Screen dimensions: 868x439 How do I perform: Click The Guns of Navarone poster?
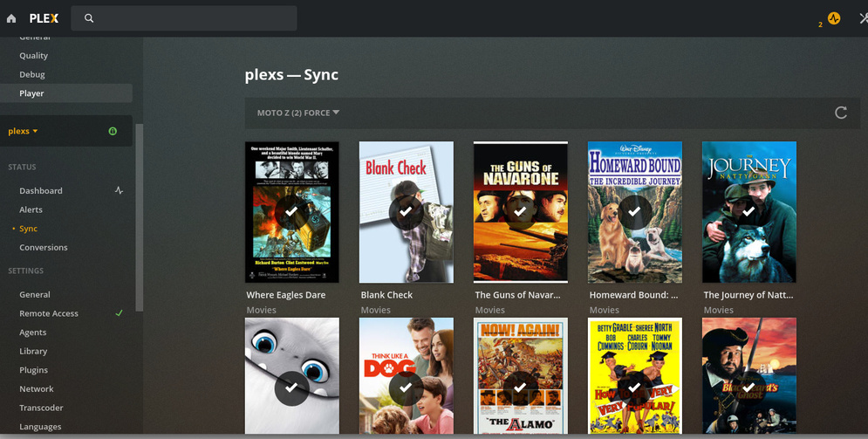pos(520,212)
